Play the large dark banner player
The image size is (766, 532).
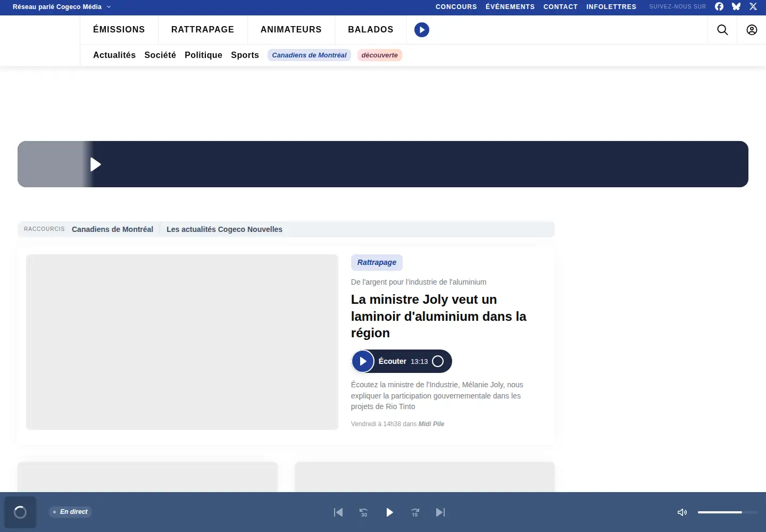96,164
